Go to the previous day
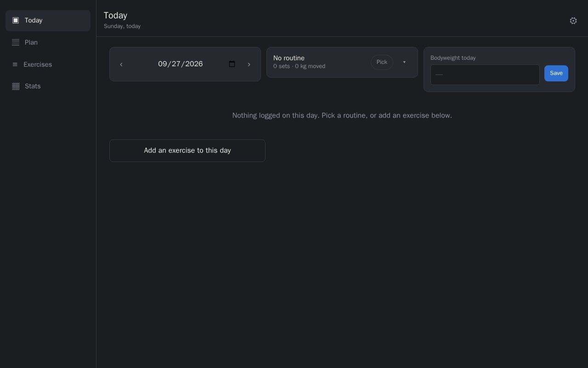 coord(121,64)
